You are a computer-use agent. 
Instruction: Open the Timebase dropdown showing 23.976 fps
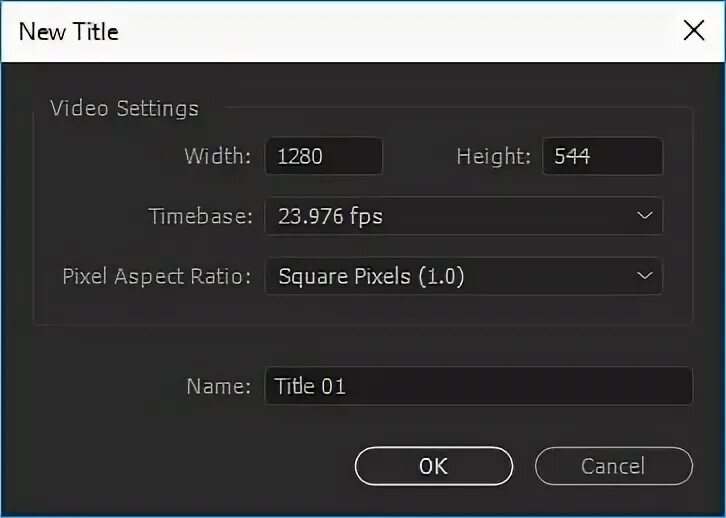[x=450, y=216]
